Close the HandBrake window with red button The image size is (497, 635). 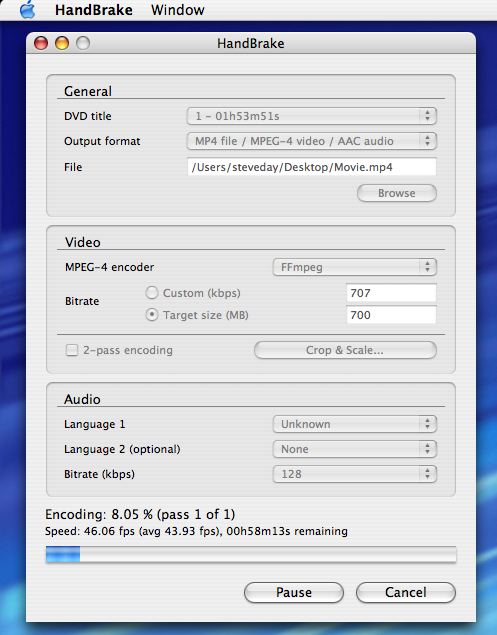41,43
